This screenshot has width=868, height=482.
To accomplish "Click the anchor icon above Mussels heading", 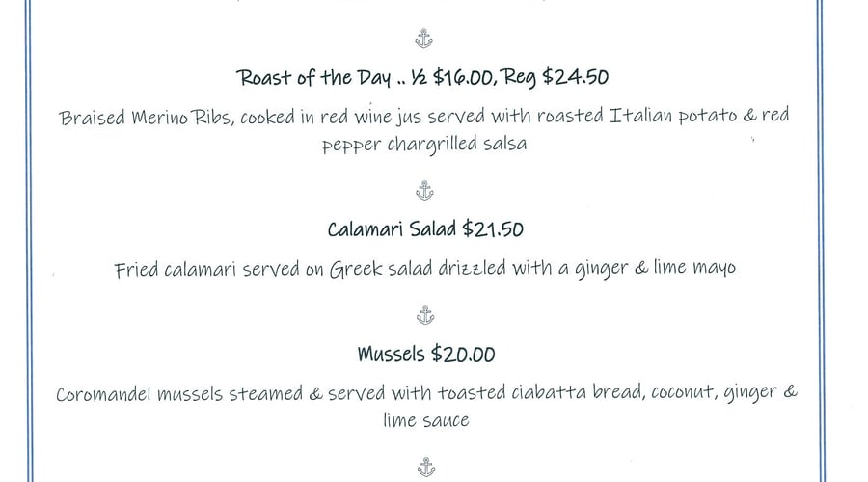I will coord(425,315).
